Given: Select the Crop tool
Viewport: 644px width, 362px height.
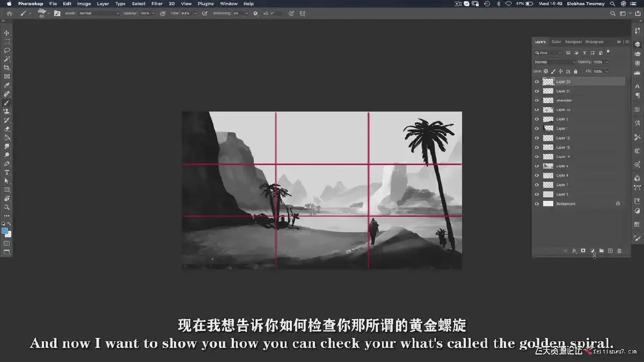Looking at the screenshot, I should [7, 68].
